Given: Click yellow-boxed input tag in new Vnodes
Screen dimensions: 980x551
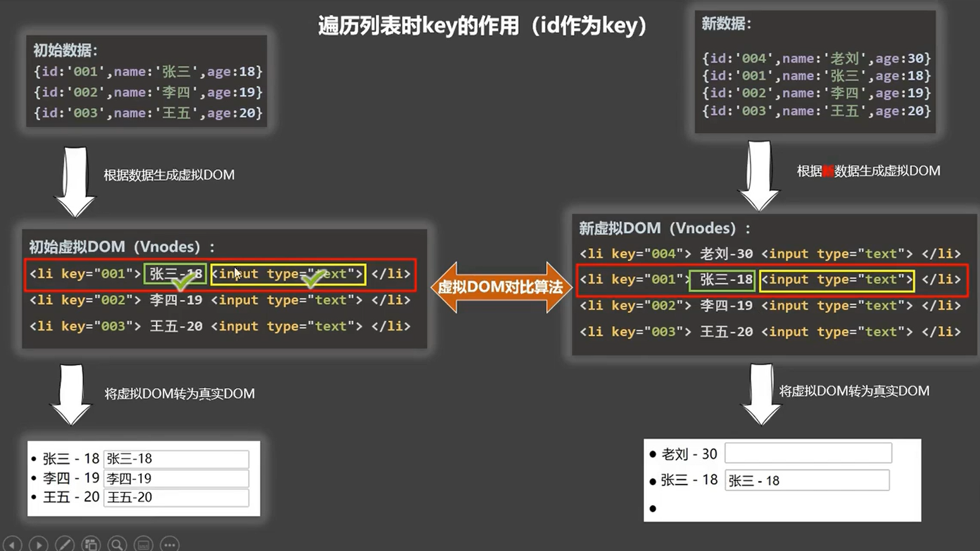Looking at the screenshot, I should [x=837, y=280].
